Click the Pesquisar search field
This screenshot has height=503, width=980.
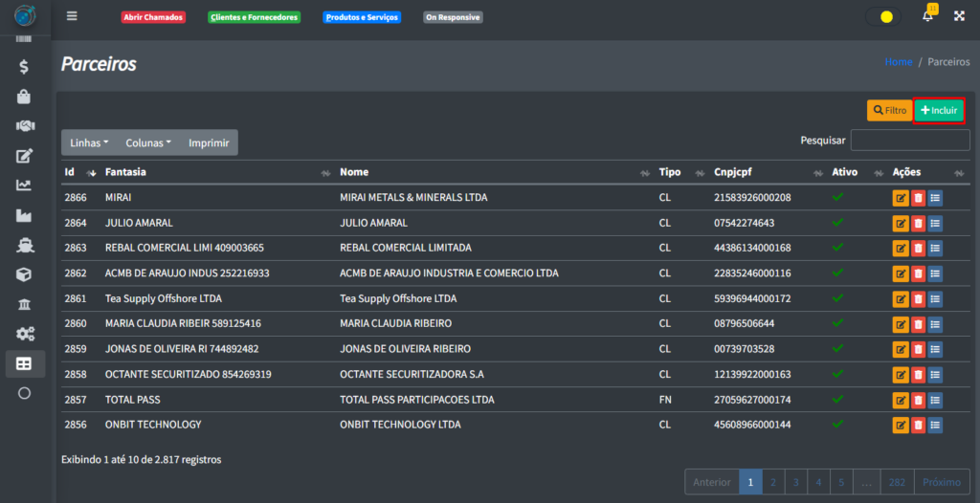(909, 141)
